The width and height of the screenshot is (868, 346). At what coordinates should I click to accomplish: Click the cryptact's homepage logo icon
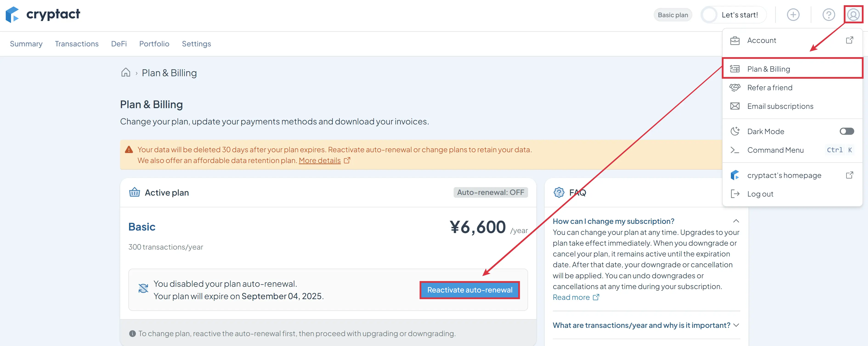coord(735,175)
